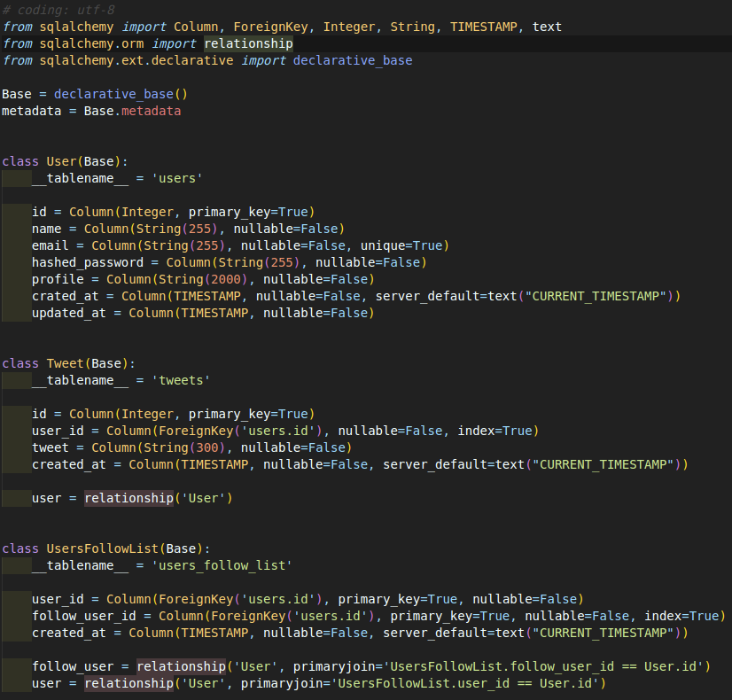Click 'primary_key=True' in User id column
732x700 pixels.
(x=248, y=212)
